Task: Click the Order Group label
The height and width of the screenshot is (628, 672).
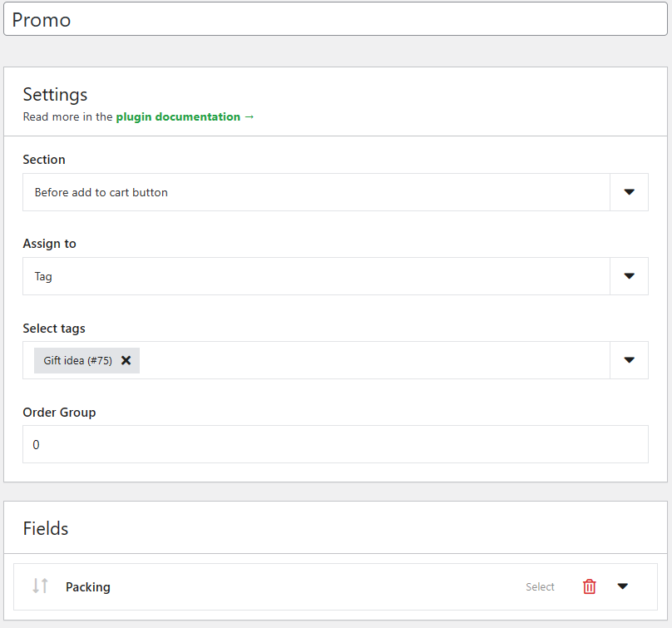Action: (59, 413)
